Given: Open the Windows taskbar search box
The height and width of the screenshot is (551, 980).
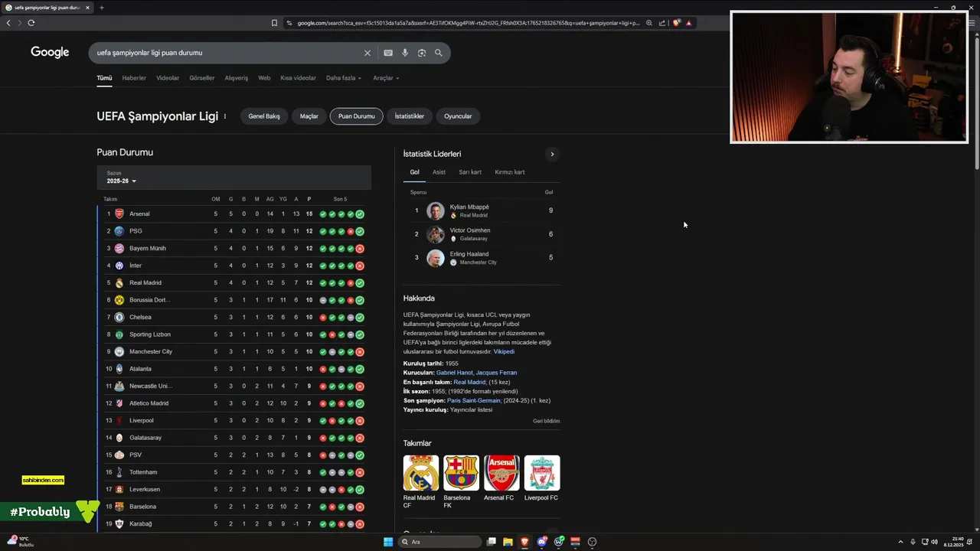Looking at the screenshot, I should point(440,542).
